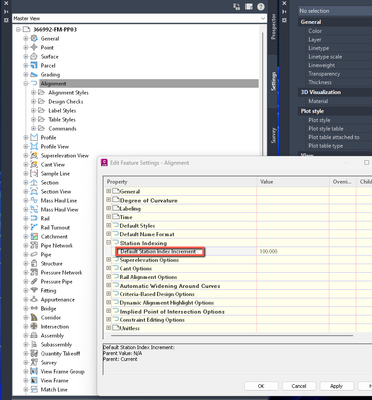372x400 pixels.
Task: Click the Bridge icon in tree
Action: click(x=34, y=308)
